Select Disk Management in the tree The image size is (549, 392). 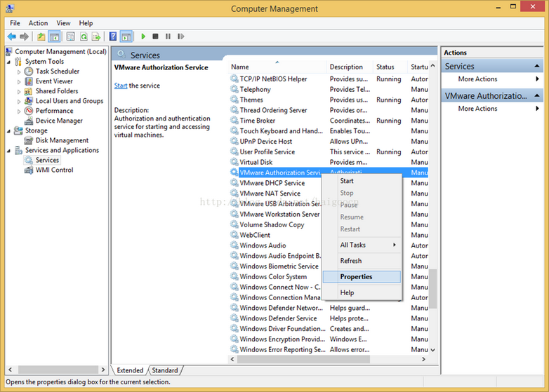[x=62, y=140]
